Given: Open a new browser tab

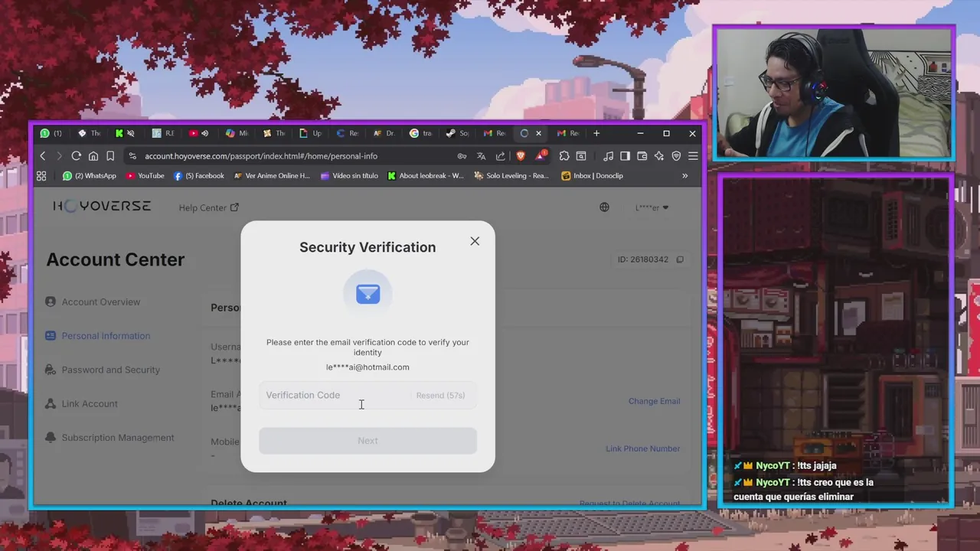Looking at the screenshot, I should coord(596,133).
